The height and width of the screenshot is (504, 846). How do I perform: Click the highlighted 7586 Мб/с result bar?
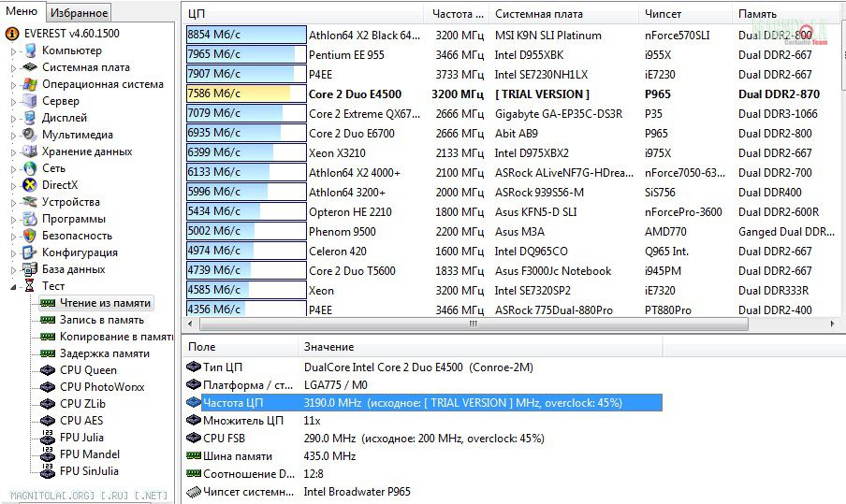[246, 94]
